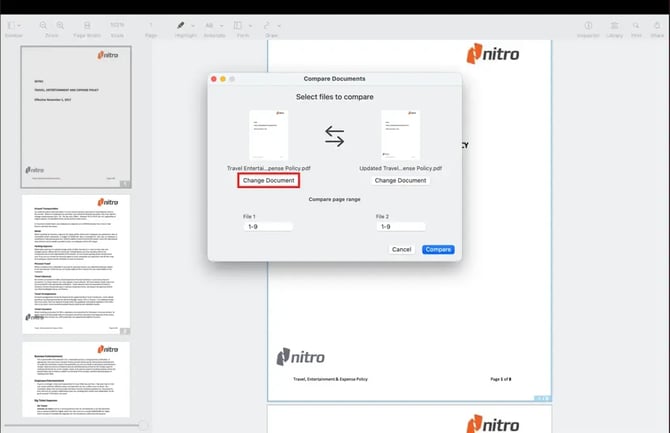
Task: Click the Zoom in magnifier icon
Action: 60,26
